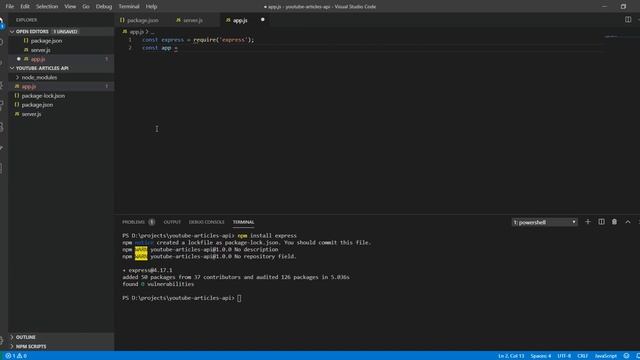The width and height of the screenshot is (640, 360).
Task: Click the unsaved dot on app.js tab
Action: pyautogui.click(x=262, y=20)
